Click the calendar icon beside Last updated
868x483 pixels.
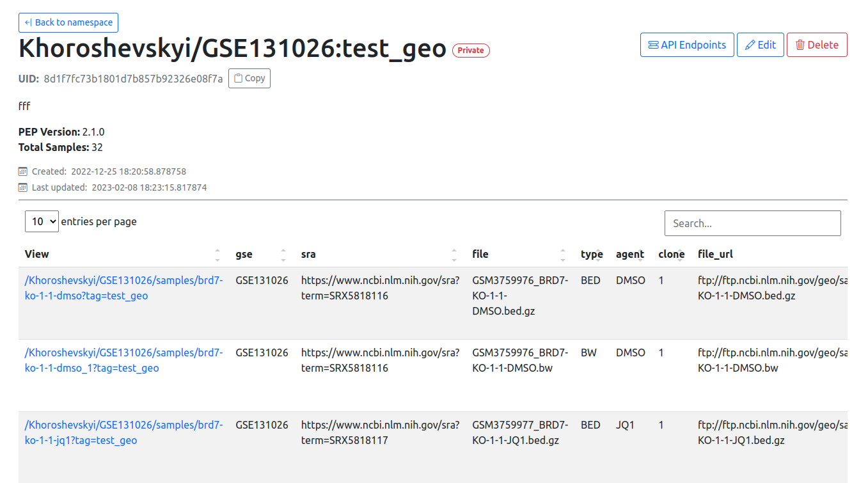pyautogui.click(x=23, y=187)
